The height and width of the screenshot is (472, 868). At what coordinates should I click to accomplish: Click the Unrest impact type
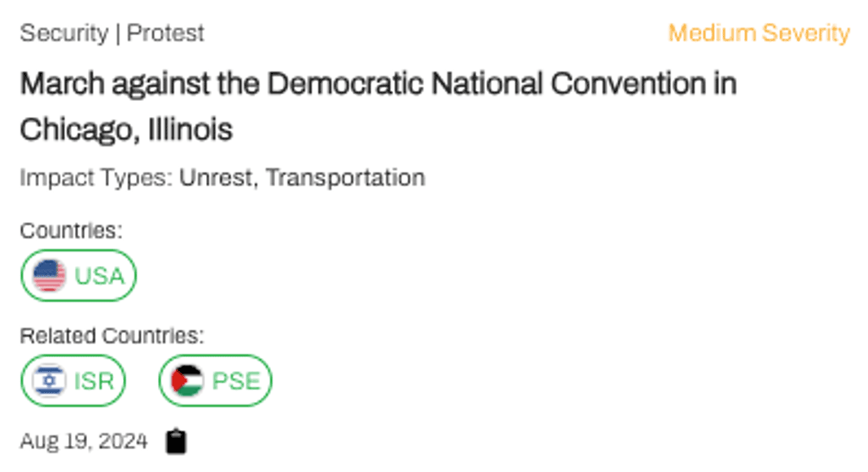coord(217,177)
